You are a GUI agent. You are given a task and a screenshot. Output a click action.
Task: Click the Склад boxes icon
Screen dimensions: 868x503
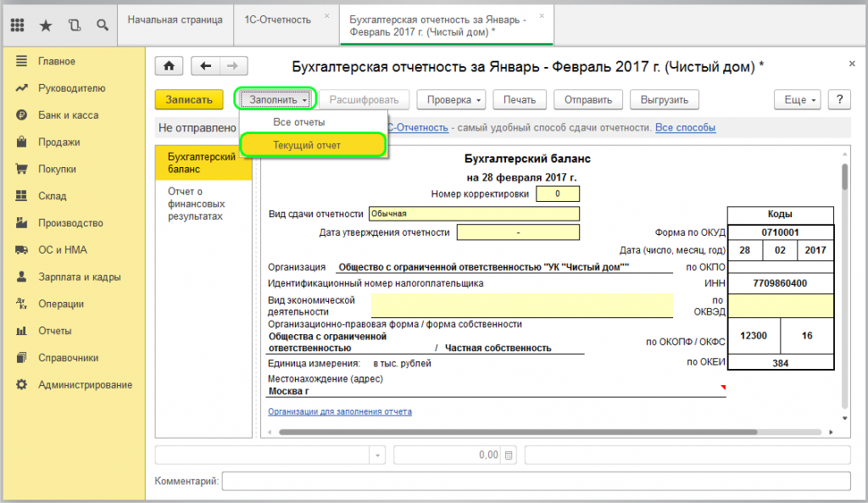(21, 196)
